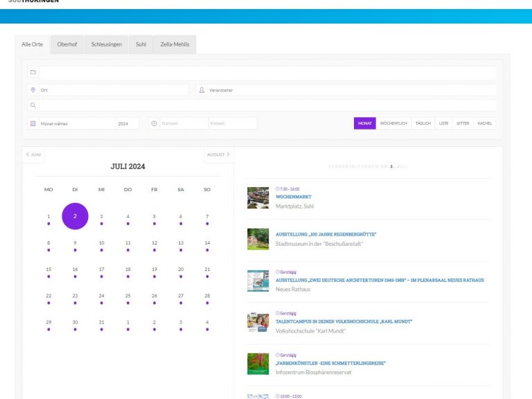Click the Veranstalter input field
The width and height of the screenshot is (532, 399).
(350, 90)
